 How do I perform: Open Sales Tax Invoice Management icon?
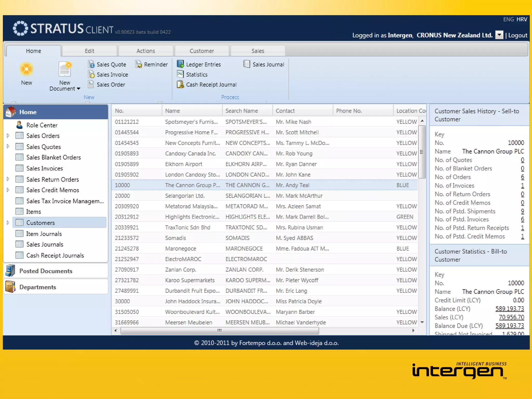click(x=19, y=201)
